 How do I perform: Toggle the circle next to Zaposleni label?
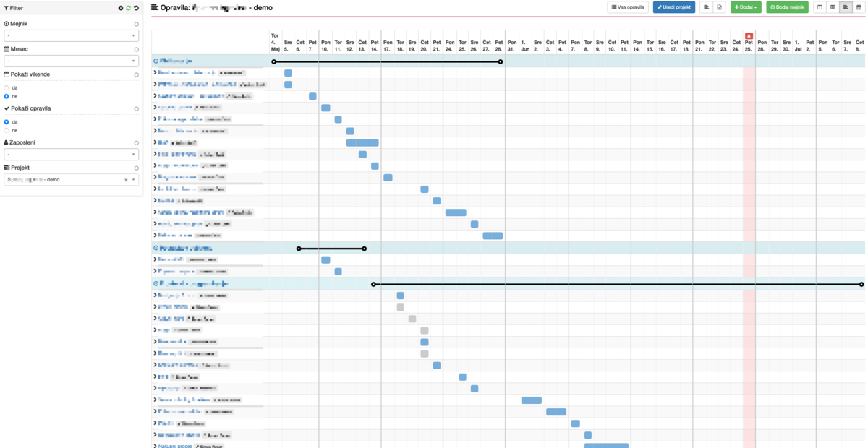pyautogui.click(x=136, y=143)
